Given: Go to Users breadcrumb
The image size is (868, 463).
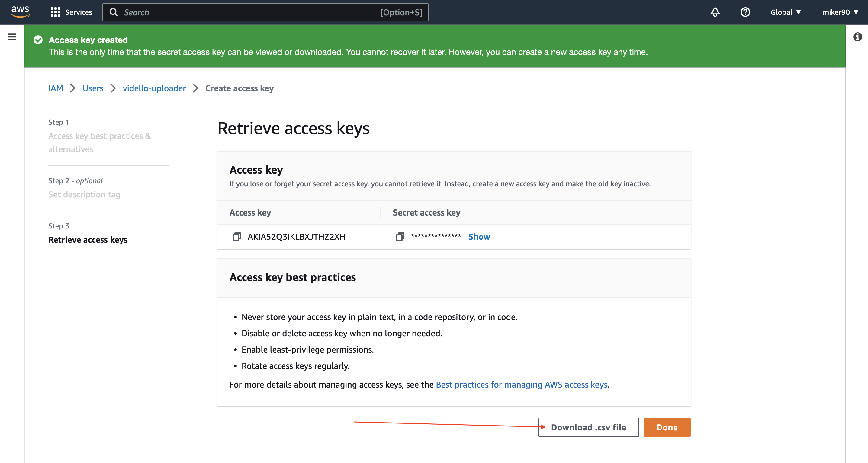Looking at the screenshot, I should [93, 88].
